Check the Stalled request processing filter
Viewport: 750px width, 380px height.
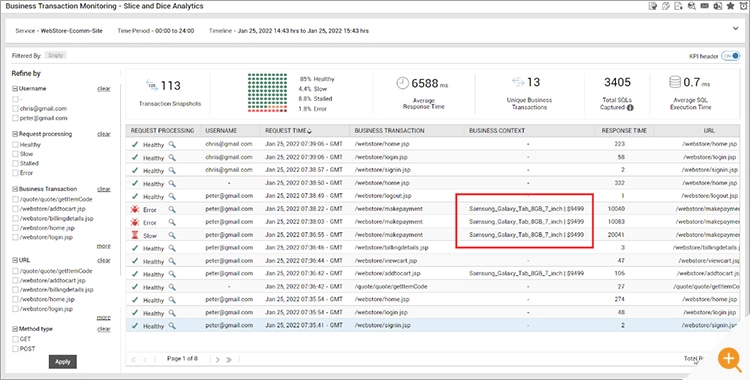pos(15,164)
